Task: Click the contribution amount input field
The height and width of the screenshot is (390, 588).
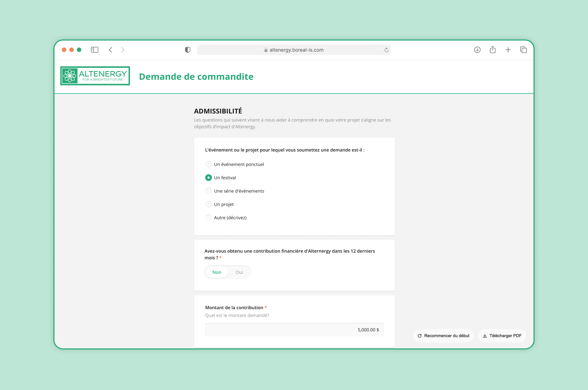Action: [x=294, y=330]
